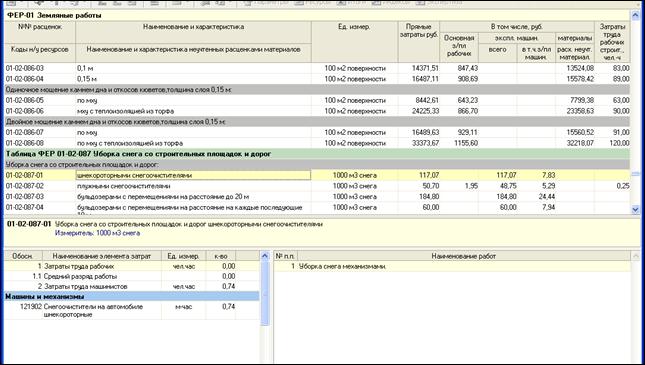The image size is (645, 365).
Task: Select the Затраты труда машинистов row
Action: (132, 286)
